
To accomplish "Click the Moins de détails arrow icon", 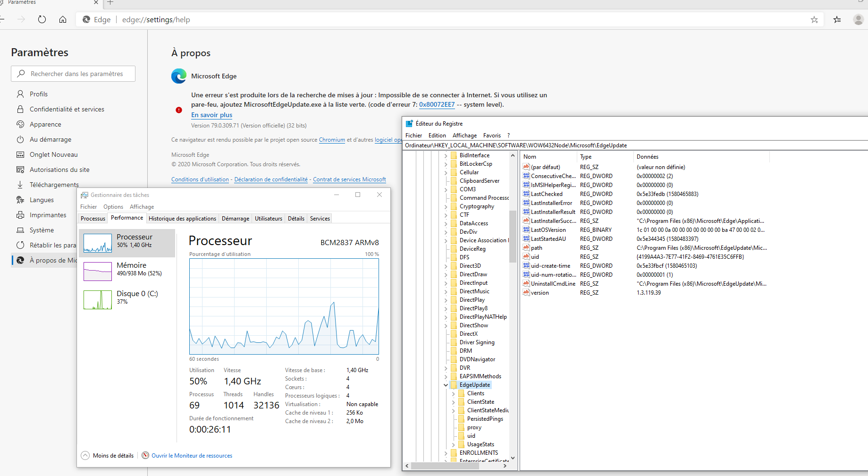I will (85, 456).
